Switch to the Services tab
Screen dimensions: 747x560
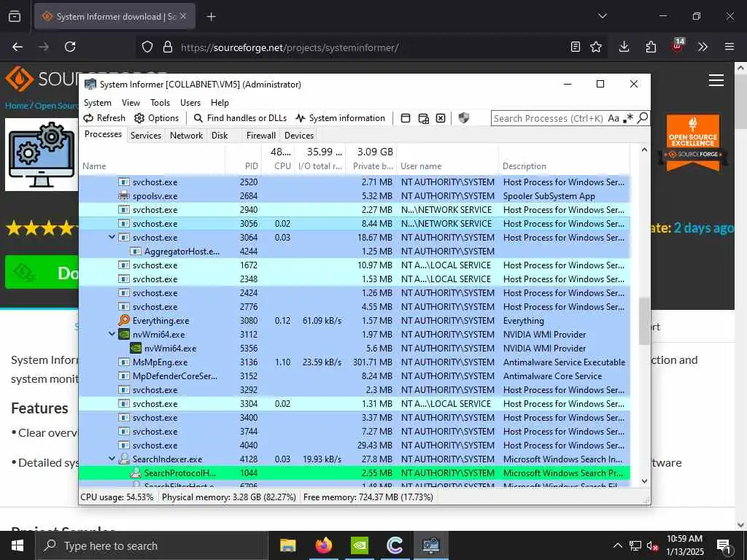point(146,135)
